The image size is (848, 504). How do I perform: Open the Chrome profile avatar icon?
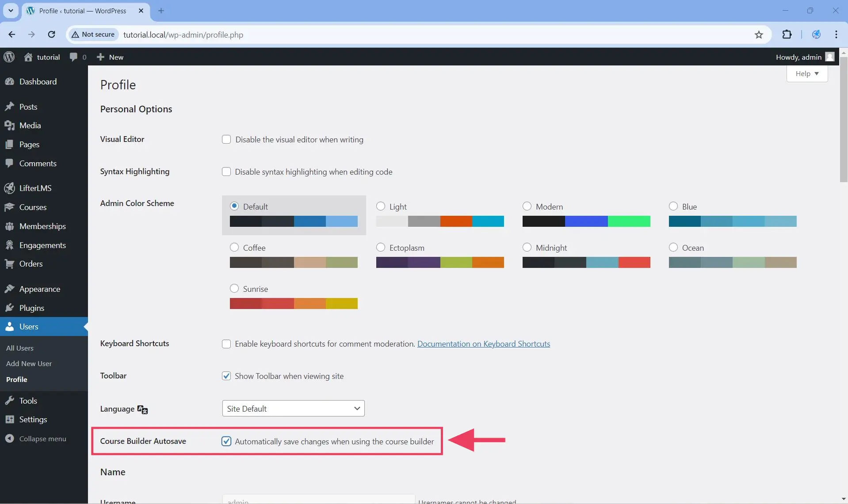pyautogui.click(x=816, y=34)
